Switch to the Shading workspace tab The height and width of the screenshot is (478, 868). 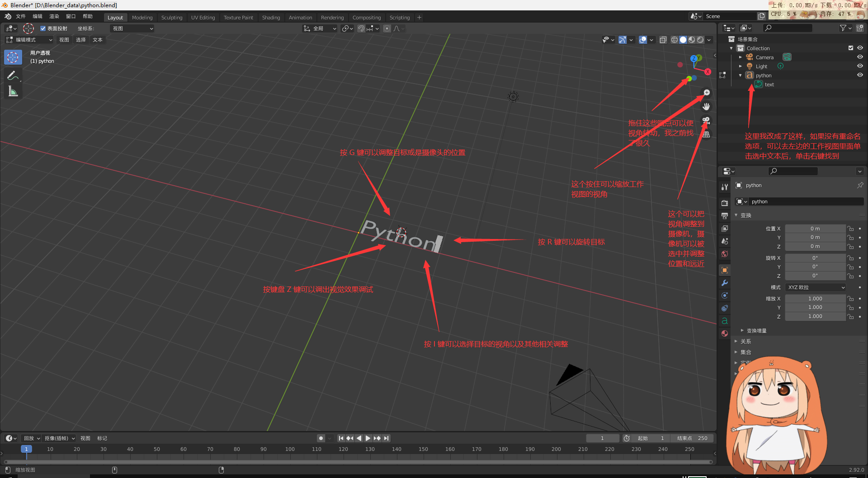tap(271, 17)
